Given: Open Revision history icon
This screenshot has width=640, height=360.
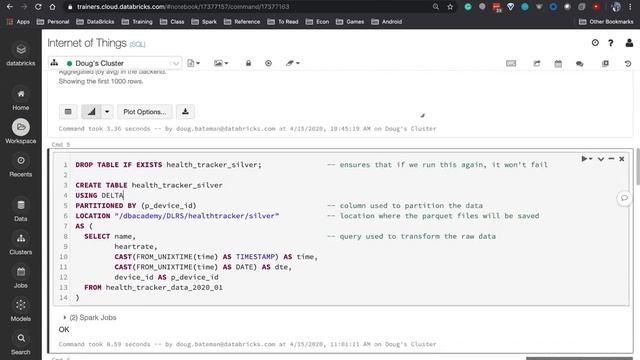Looking at the screenshot, I should click(x=628, y=63).
